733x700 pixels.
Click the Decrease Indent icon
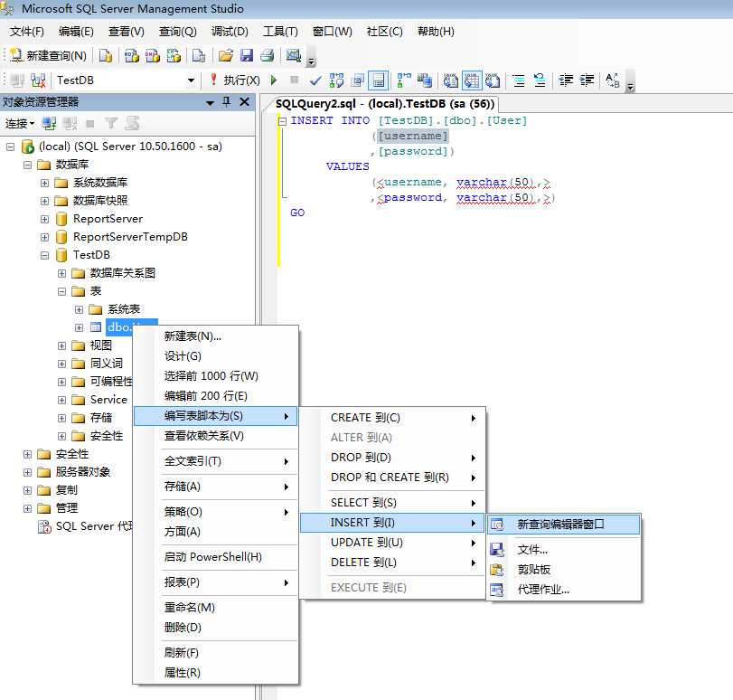click(566, 80)
